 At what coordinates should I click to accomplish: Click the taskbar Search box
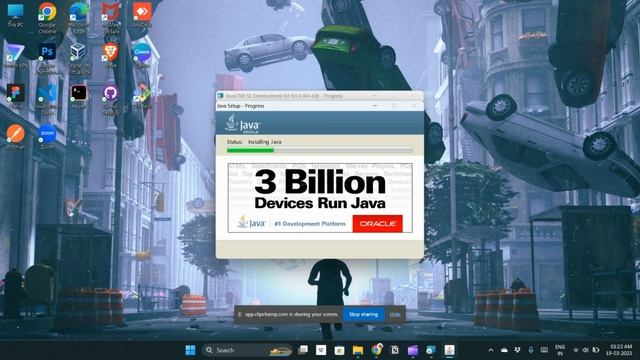(247, 350)
